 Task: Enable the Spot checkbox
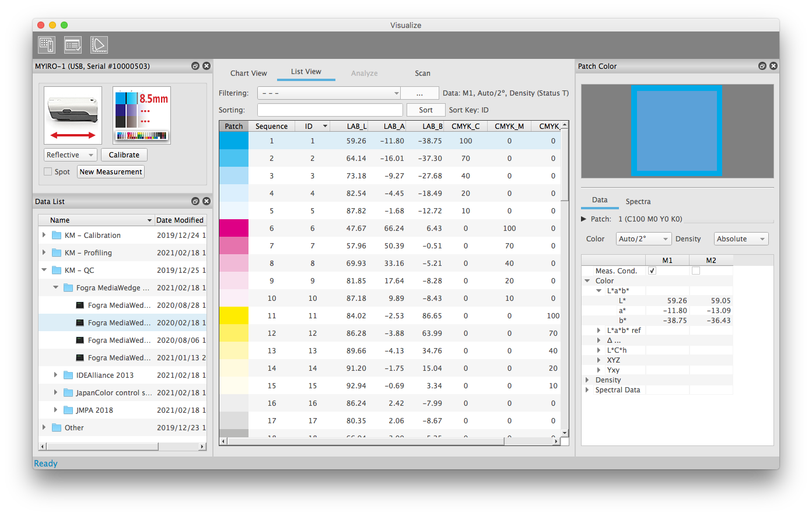point(48,172)
